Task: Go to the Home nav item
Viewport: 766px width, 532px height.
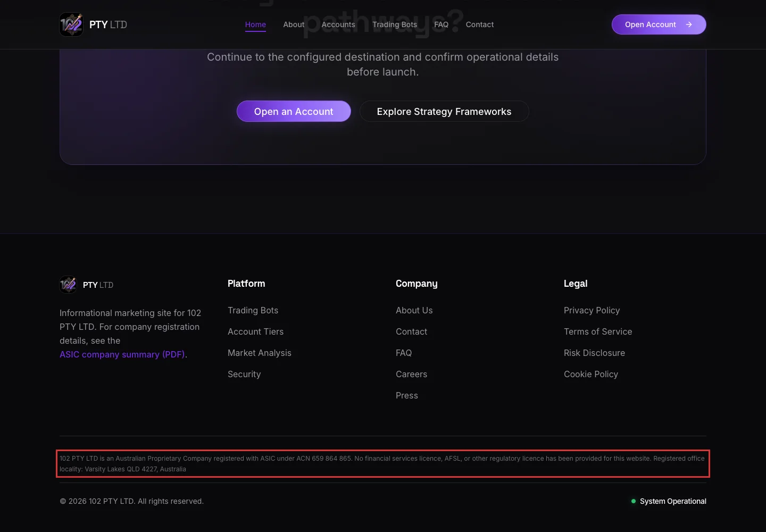Action: (x=255, y=24)
